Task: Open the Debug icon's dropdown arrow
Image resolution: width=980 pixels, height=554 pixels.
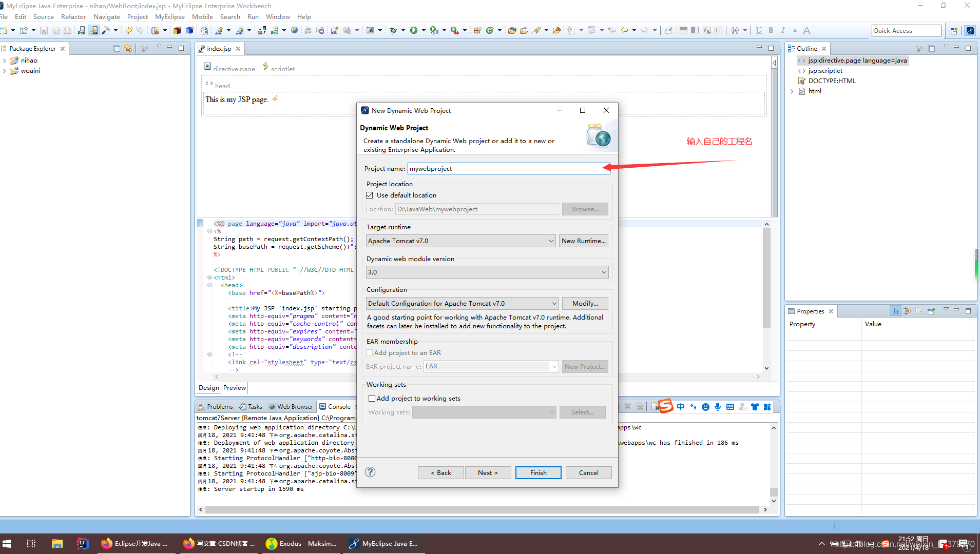Action: pyautogui.click(x=403, y=30)
